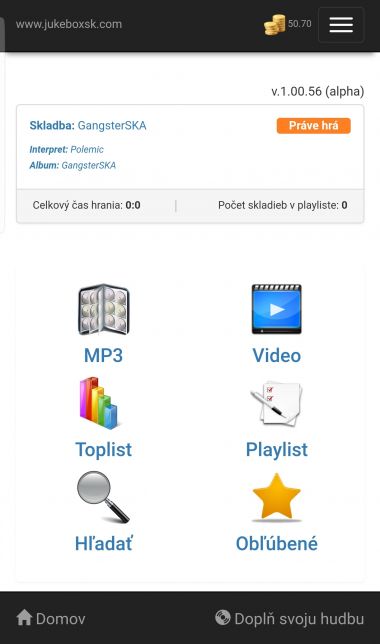Click the house icon beside Domov
The width and height of the screenshot is (380, 644).
24,618
